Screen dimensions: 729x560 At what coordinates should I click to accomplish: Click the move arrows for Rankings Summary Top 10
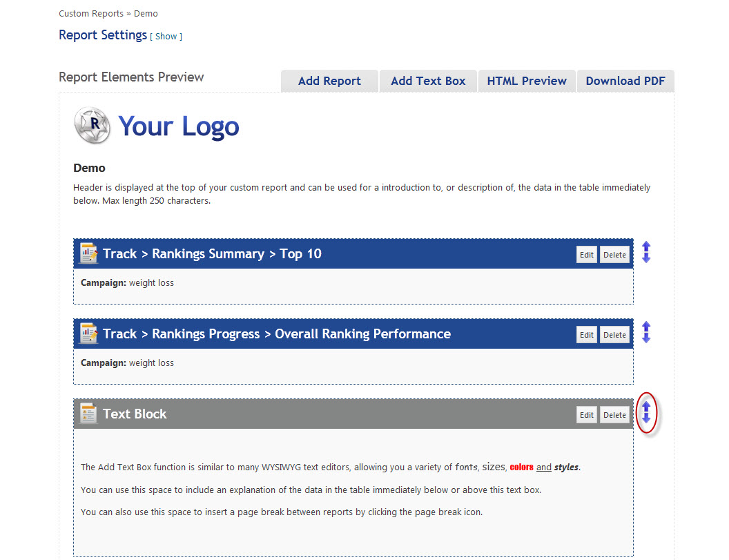[646, 253]
